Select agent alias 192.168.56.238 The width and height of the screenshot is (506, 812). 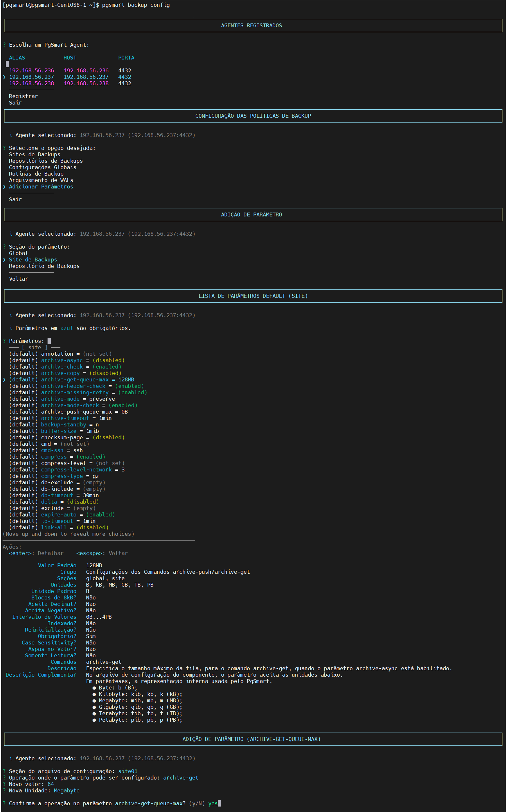click(x=31, y=83)
